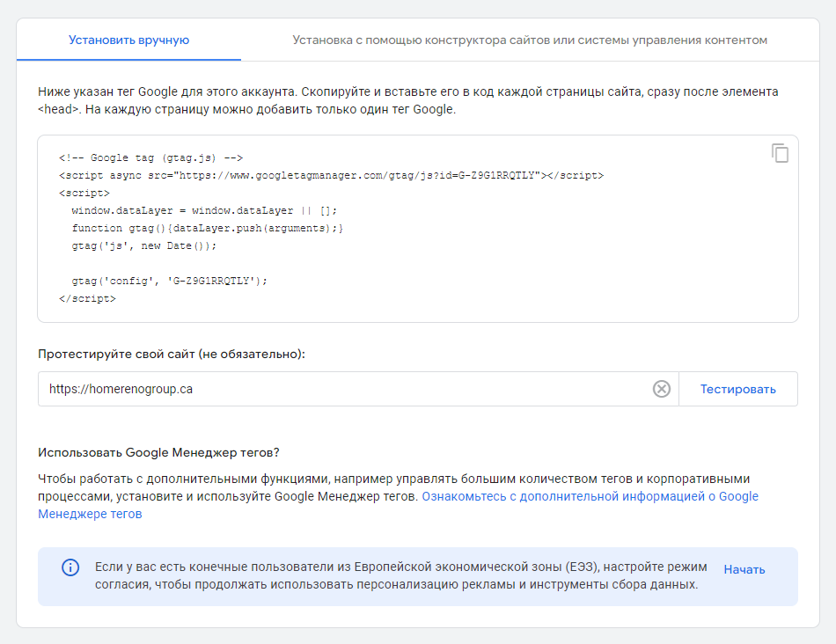
Task: Click the script async src code line
Action: pos(331,175)
